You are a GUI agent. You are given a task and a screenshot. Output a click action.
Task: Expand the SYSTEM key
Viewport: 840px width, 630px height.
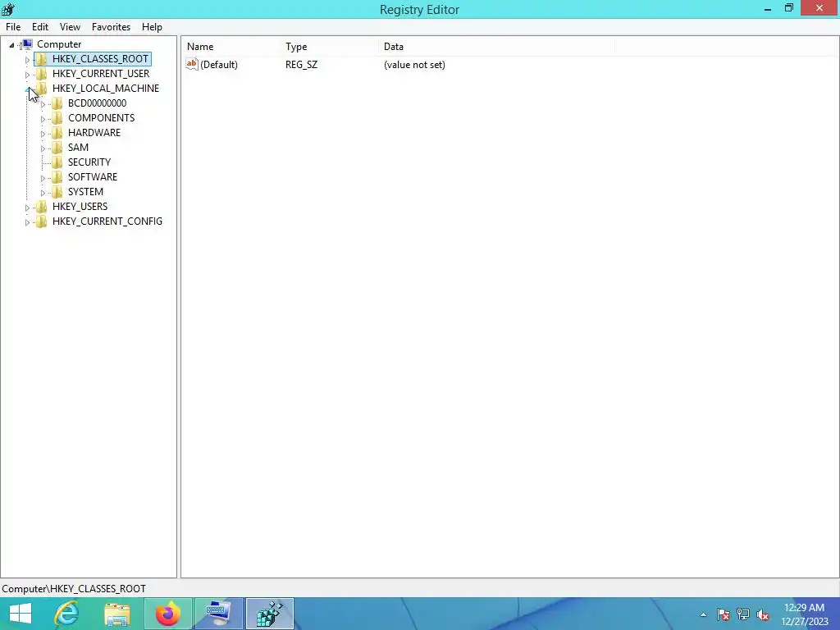pyautogui.click(x=43, y=192)
